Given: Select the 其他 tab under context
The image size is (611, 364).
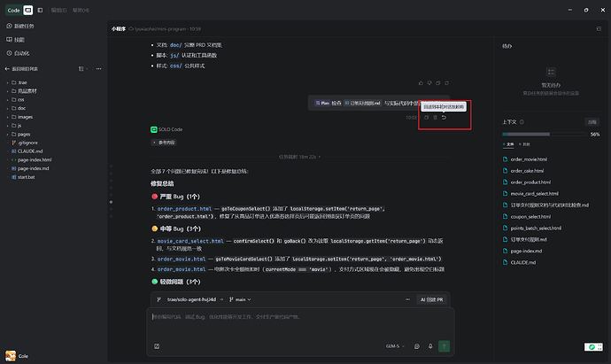Looking at the screenshot, I should (524, 144).
